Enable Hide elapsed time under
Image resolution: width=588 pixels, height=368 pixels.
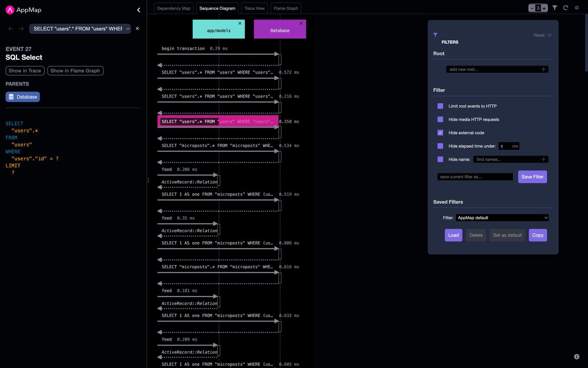(x=440, y=146)
